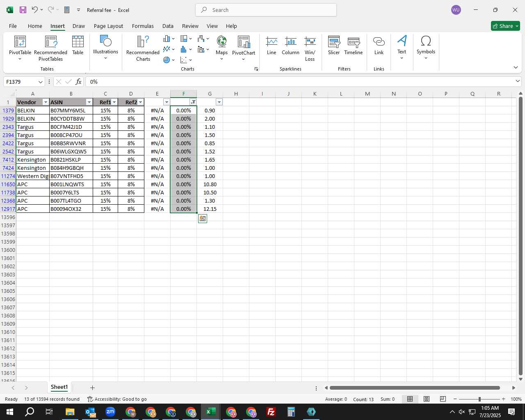Viewport: 525px width, 420px height.
Task: Open the Text group menu
Action: [x=402, y=48]
